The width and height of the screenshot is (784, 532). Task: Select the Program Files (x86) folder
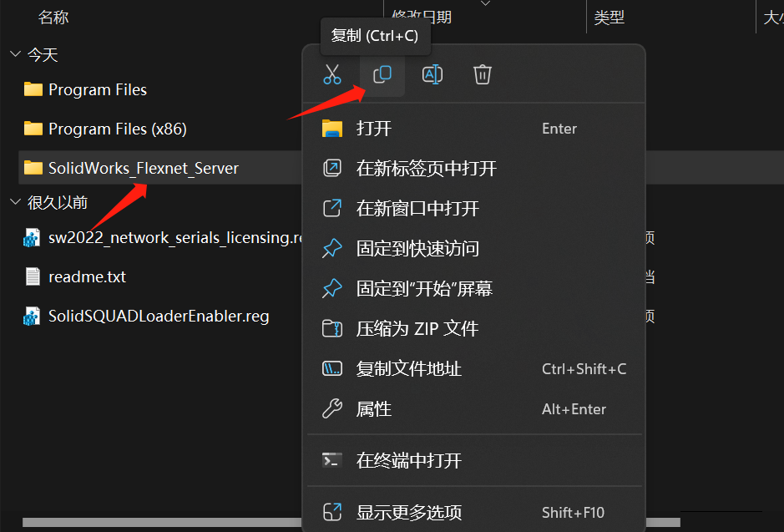coord(105,129)
